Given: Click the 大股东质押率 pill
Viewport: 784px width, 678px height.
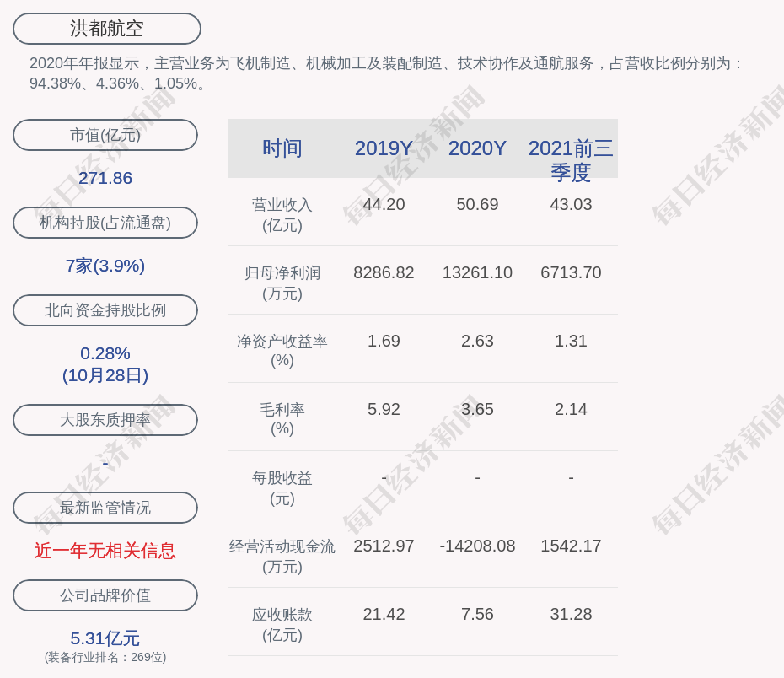Looking at the screenshot, I should (105, 419).
